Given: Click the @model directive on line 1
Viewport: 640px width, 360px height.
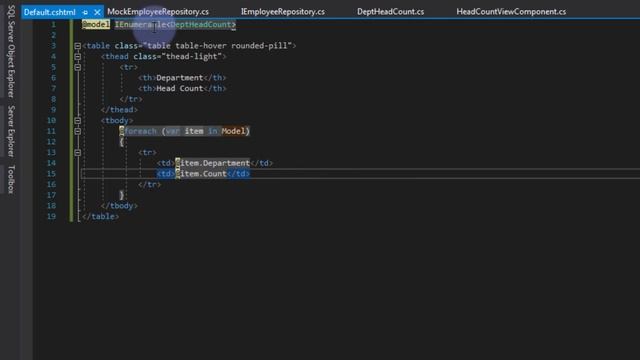Looking at the screenshot, I should [96, 24].
